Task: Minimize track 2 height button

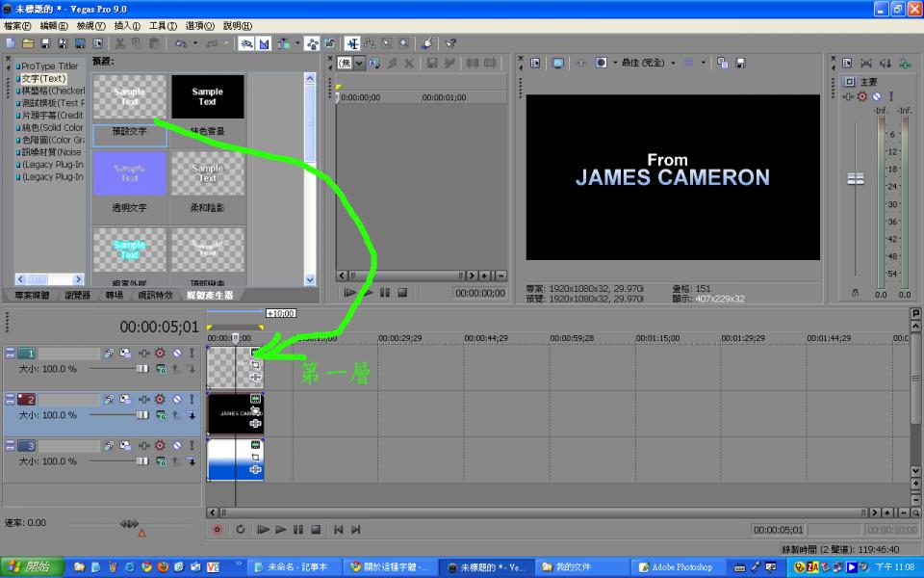Action: [x=10, y=400]
